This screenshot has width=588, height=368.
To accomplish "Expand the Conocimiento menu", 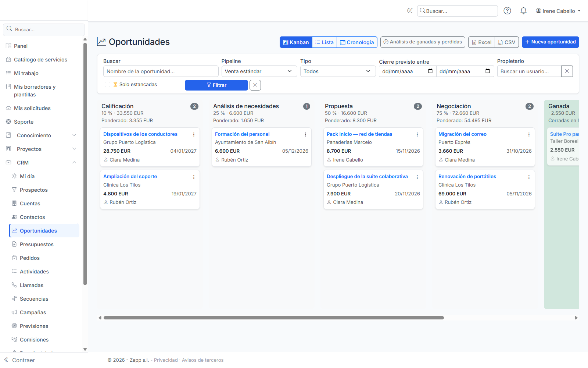I will [41, 135].
